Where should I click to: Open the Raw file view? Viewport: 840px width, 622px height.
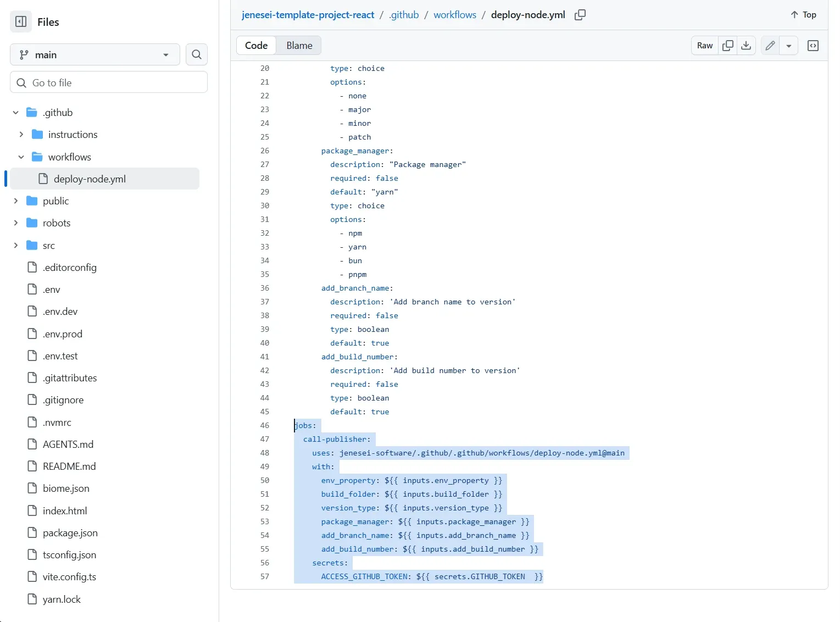(x=705, y=46)
